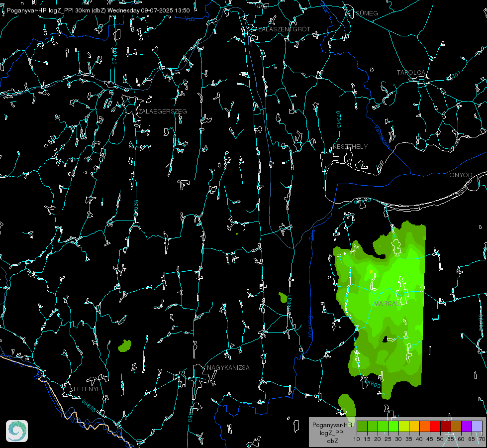The image size is (487, 448).
Task: Click the dbZ unit label in the legend
Action: coord(332,441)
